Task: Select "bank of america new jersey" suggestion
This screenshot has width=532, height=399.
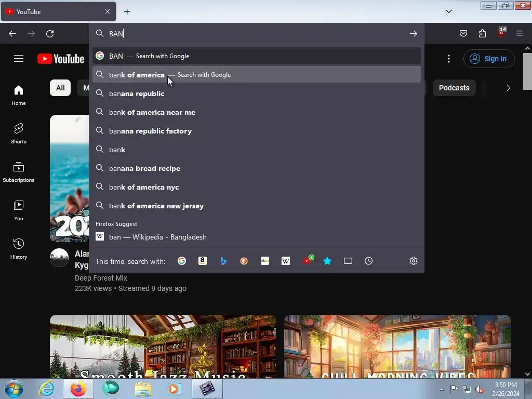Action: click(257, 206)
